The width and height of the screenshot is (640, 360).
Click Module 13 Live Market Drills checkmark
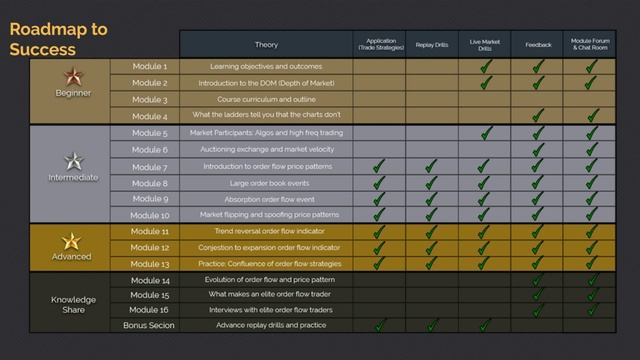[483, 263]
